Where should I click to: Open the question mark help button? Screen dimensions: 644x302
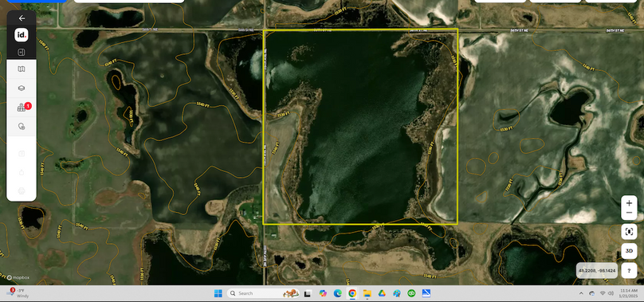629,271
